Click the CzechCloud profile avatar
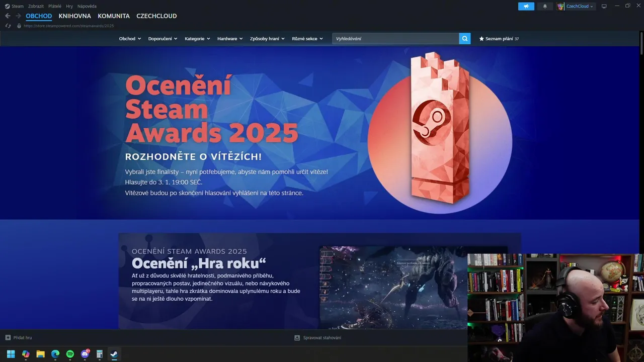This screenshot has width=644, height=362. [560, 7]
